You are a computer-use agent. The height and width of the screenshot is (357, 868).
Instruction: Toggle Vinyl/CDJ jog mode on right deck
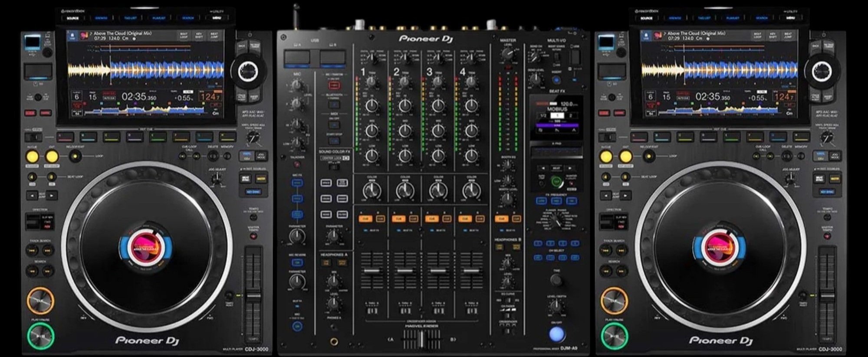coord(821,156)
